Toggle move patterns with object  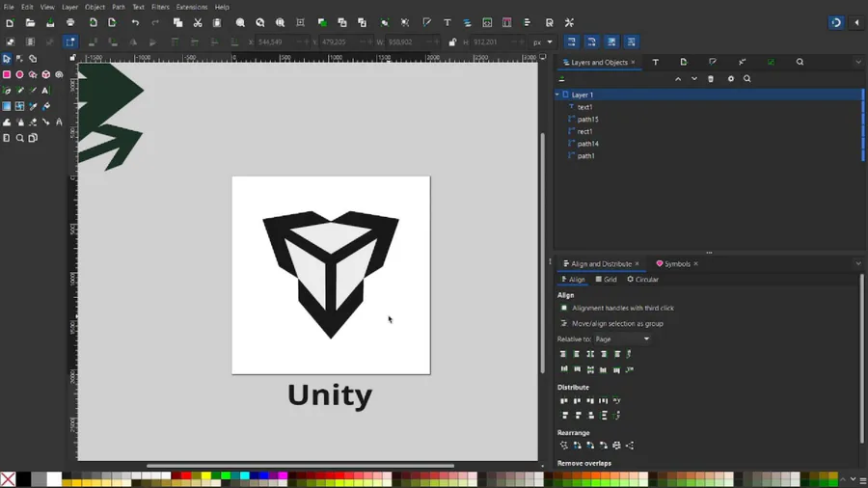click(632, 42)
